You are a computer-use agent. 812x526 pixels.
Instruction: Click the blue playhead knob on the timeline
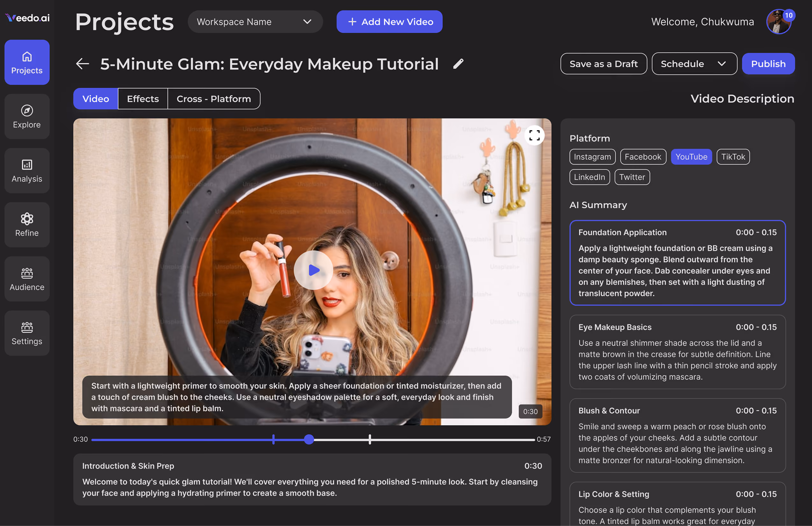click(x=309, y=439)
